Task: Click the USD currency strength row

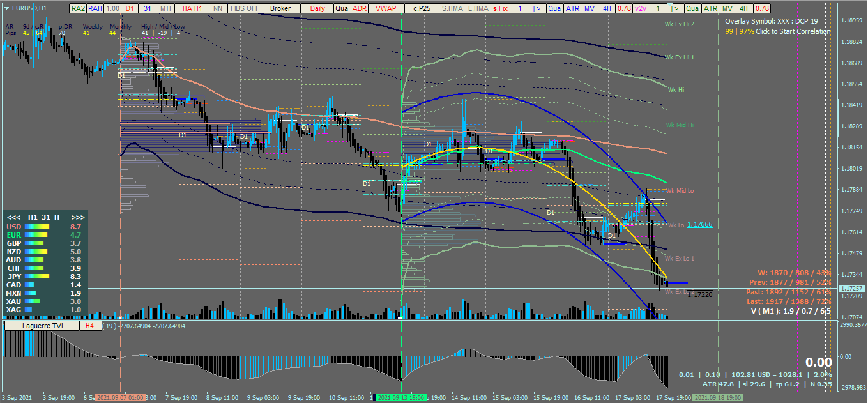Action: 44,226
